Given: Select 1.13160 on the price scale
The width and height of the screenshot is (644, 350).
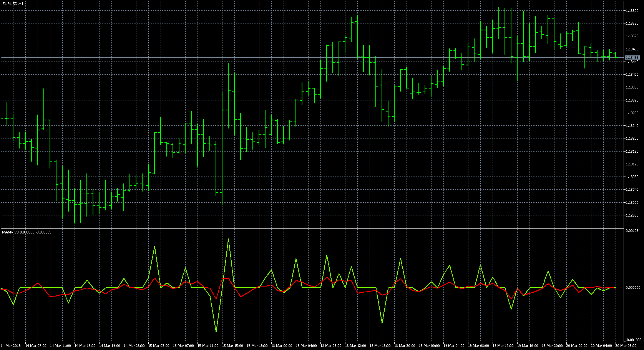Looking at the screenshot, I should pyautogui.click(x=632, y=152).
